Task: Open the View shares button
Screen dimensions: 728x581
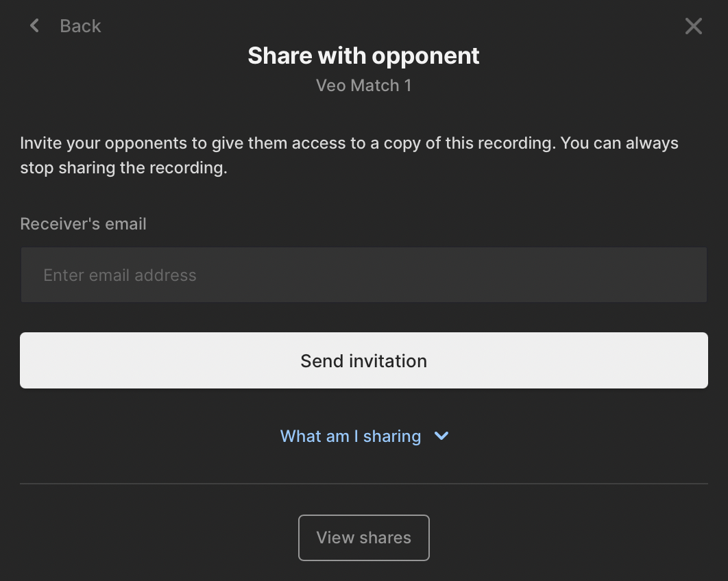Action: click(x=364, y=537)
